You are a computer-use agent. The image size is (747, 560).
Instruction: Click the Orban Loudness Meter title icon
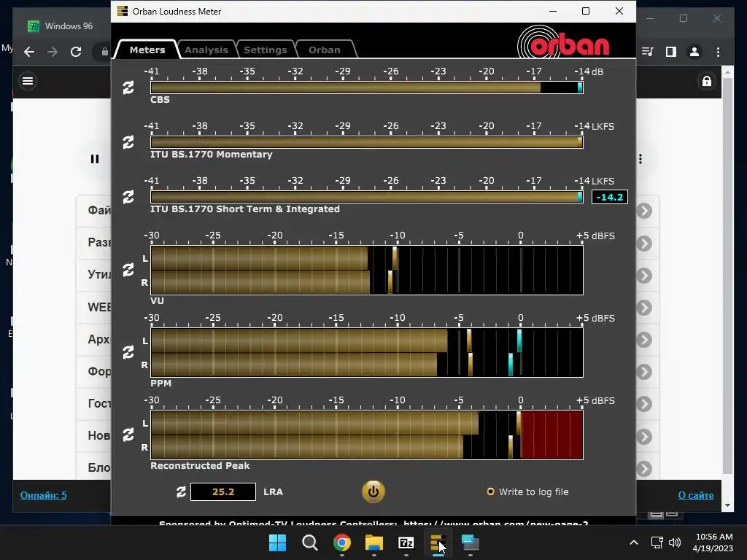click(x=123, y=11)
